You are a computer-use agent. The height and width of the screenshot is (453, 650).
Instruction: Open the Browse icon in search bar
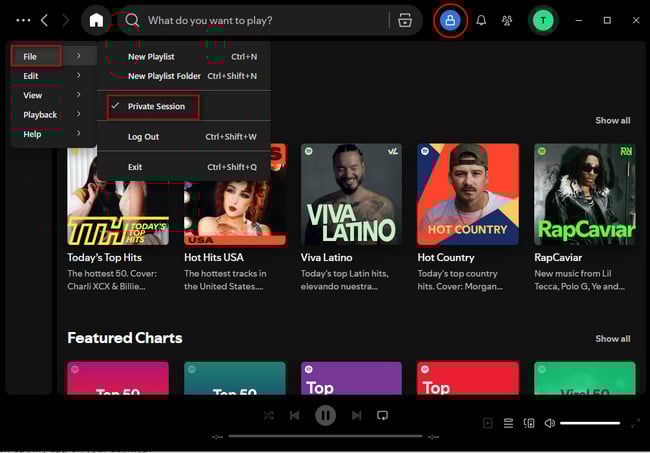[x=405, y=20]
